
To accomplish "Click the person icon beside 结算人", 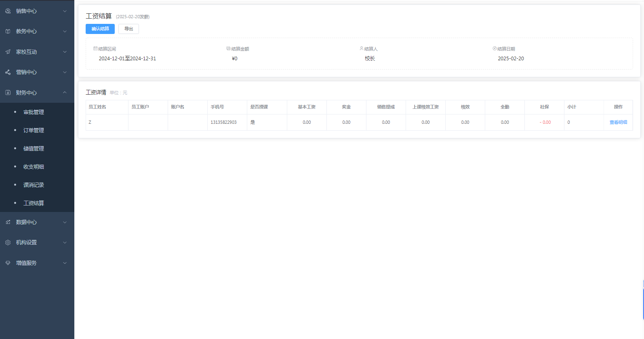I will 362,49.
